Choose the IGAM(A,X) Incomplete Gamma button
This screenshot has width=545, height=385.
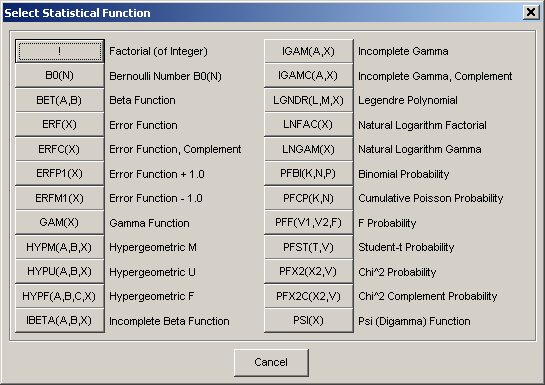click(x=309, y=51)
